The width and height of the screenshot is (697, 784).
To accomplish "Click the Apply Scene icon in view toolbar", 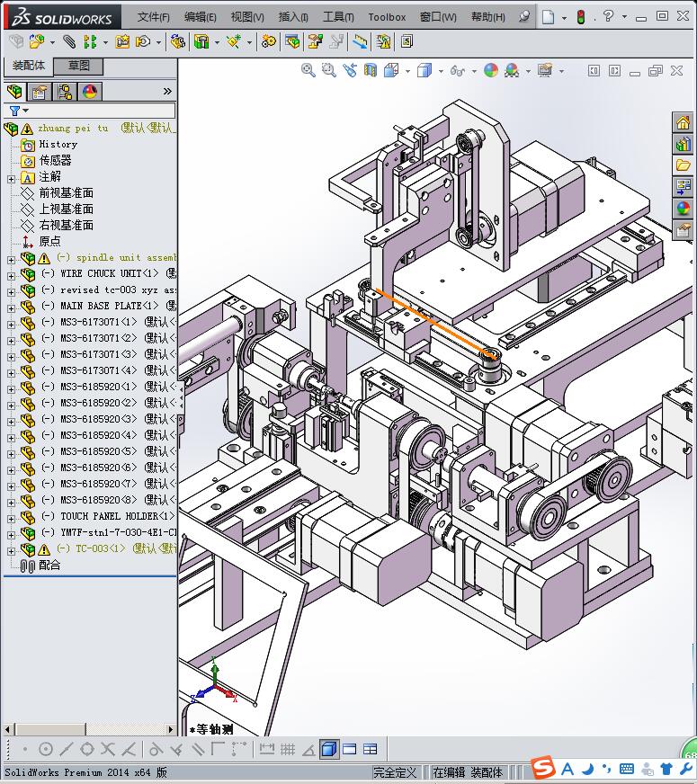I will (512, 70).
